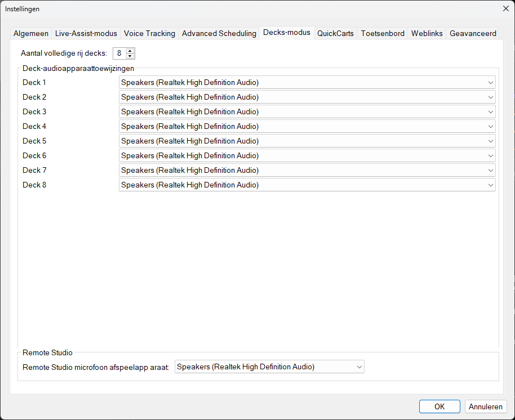
Task: Open Deck 5 audio device dropdown
Action: 307,141
